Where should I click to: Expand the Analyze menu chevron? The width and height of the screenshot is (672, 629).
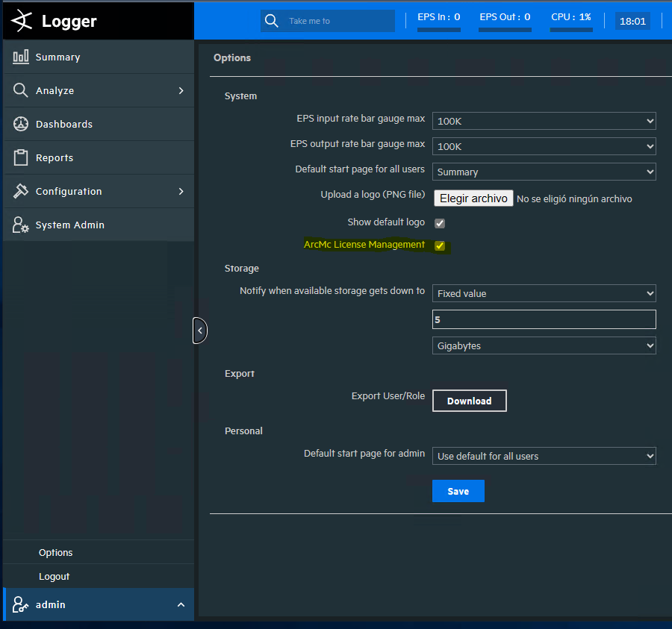(181, 90)
